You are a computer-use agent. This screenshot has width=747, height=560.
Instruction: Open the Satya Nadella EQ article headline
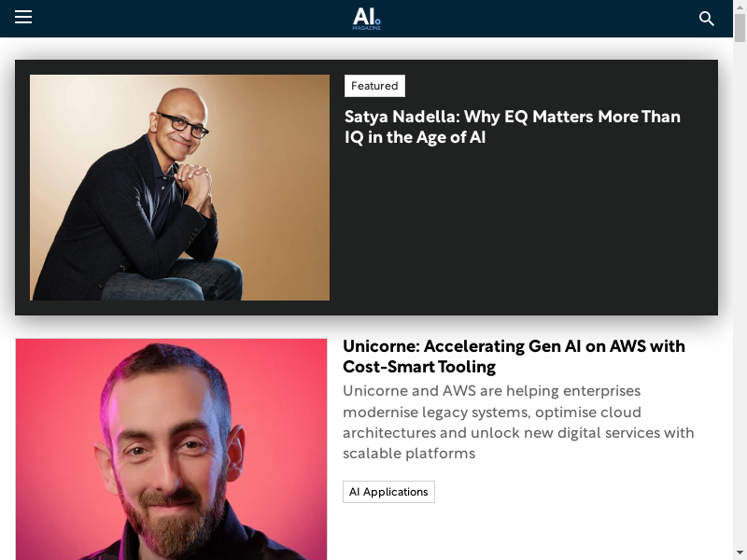pyautogui.click(x=512, y=127)
